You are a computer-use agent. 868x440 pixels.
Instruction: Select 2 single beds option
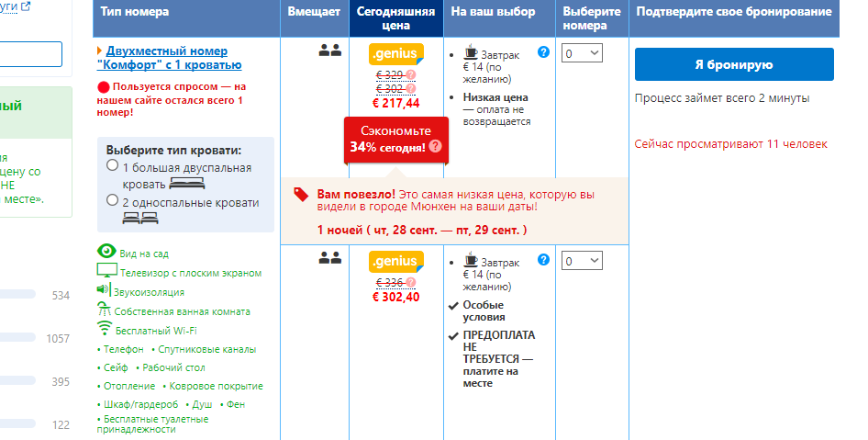pos(112,199)
